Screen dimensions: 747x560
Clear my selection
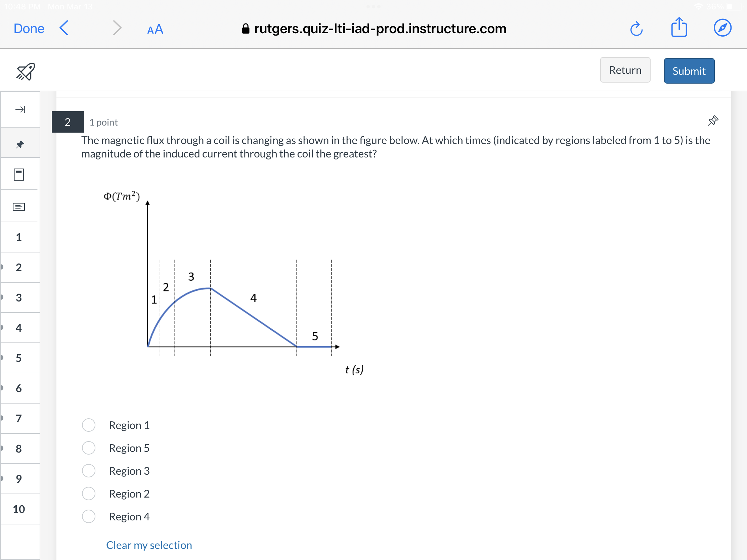pos(148,545)
